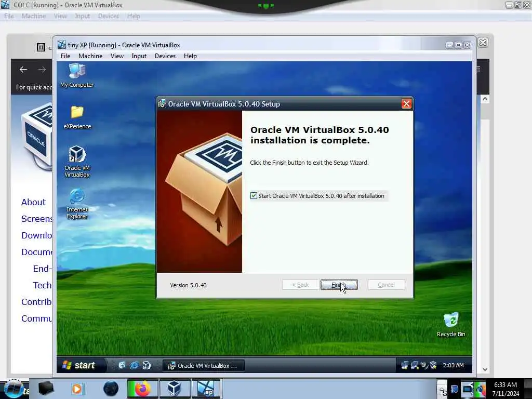Click the browser tab's site icon behind tiny XP

(x=41, y=47)
